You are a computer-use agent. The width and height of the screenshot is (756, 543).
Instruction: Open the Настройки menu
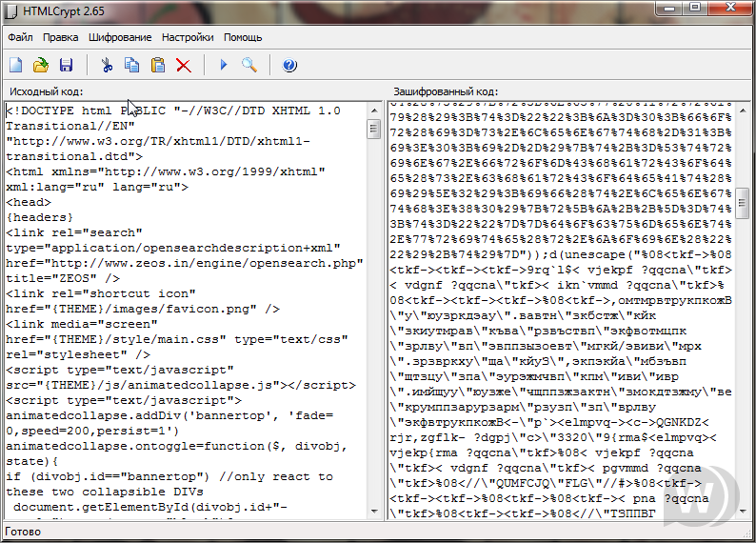pyautogui.click(x=188, y=37)
